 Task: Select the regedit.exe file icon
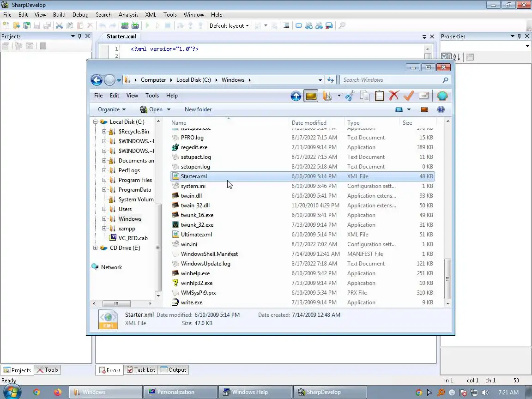pos(175,147)
